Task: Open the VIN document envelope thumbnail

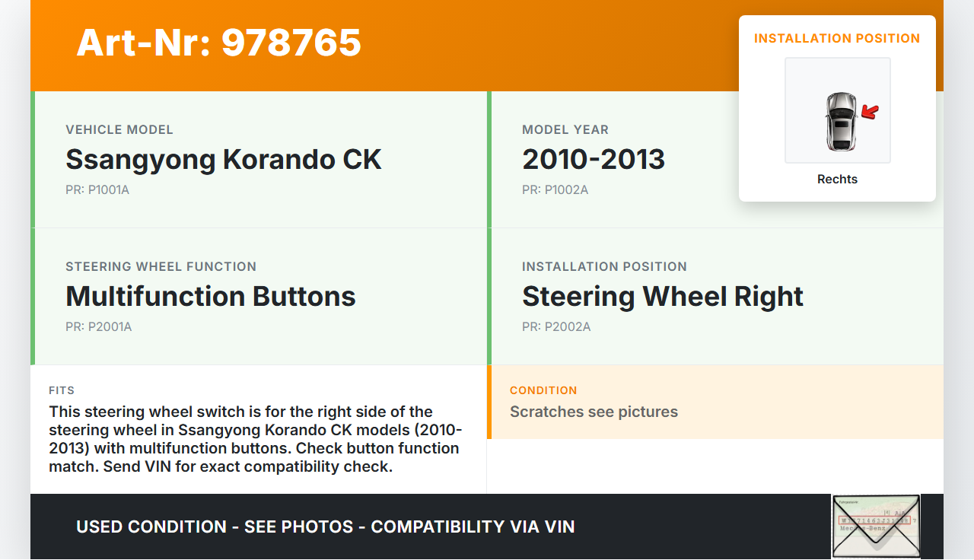Action: coord(876,526)
